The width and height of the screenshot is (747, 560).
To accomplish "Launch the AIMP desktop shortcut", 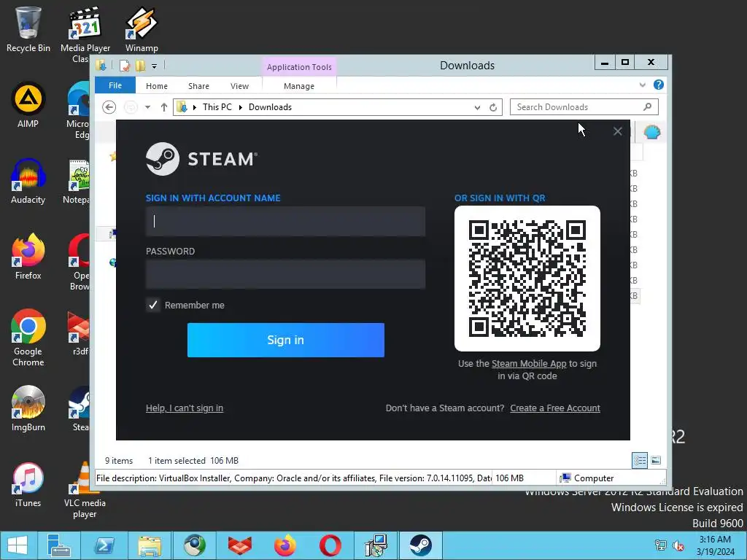I will [28, 105].
